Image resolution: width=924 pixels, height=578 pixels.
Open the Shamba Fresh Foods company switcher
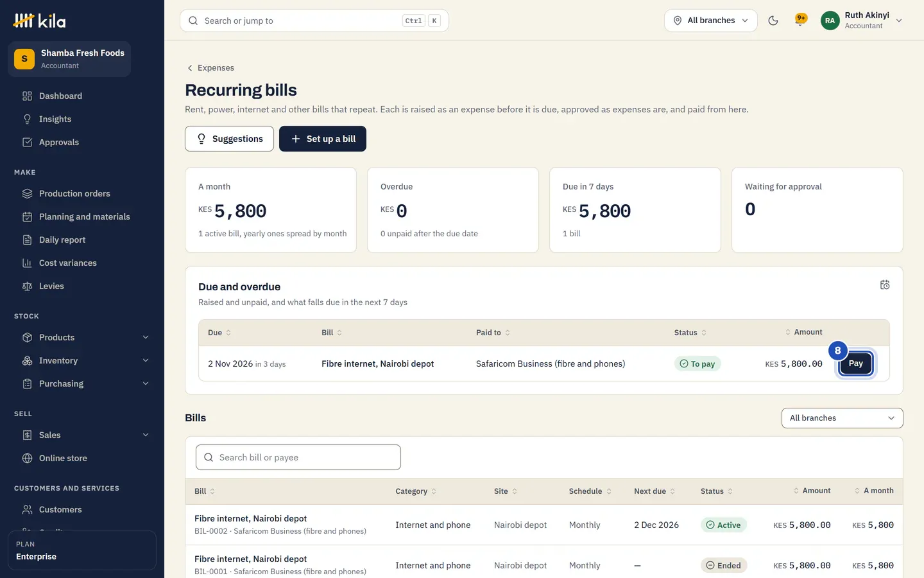pyautogui.click(x=69, y=59)
